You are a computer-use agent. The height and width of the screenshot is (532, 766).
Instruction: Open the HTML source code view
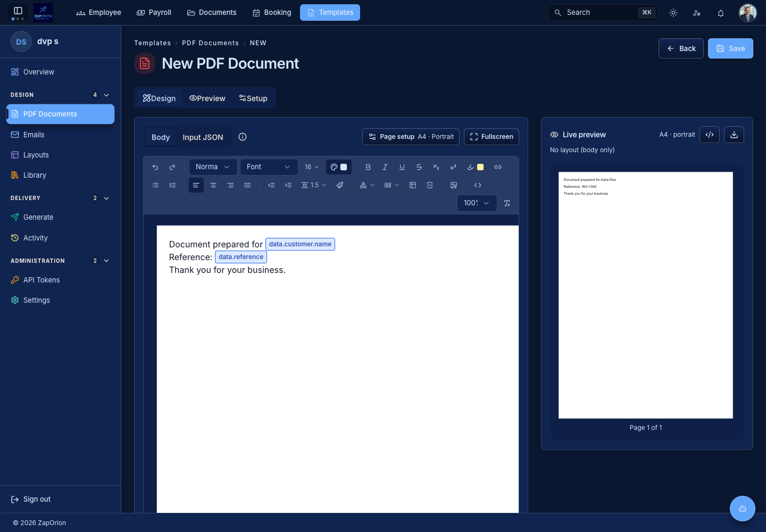(478, 185)
